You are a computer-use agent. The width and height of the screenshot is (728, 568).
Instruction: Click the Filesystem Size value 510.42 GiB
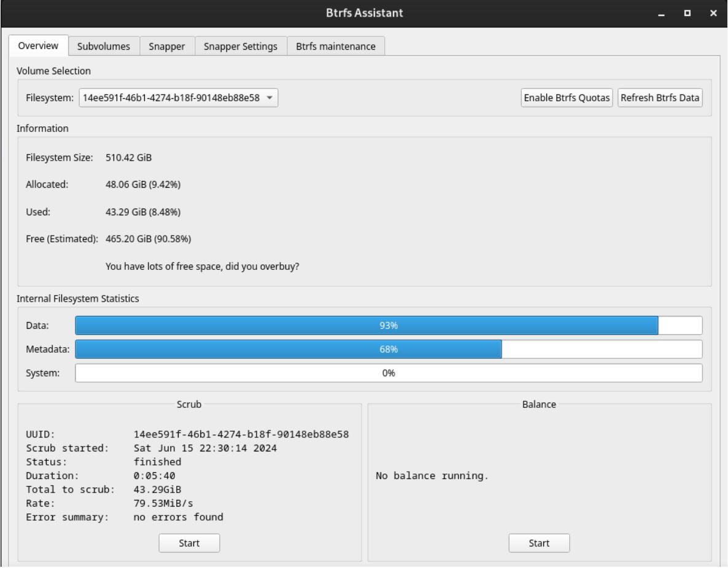point(129,158)
